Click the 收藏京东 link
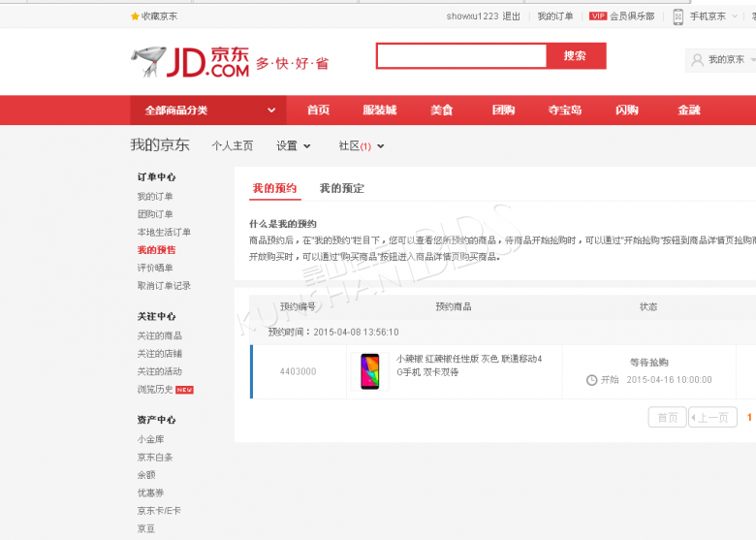Viewport: 756px width, 540px height. (160, 16)
